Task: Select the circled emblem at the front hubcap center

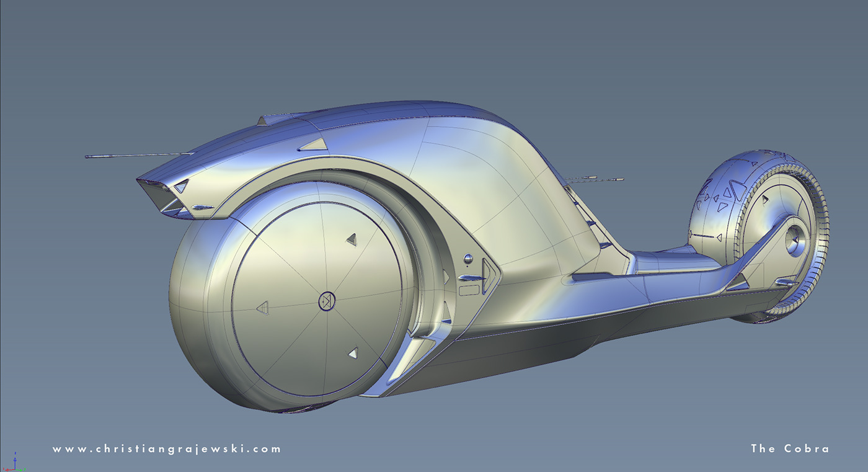Action: [327, 302]
